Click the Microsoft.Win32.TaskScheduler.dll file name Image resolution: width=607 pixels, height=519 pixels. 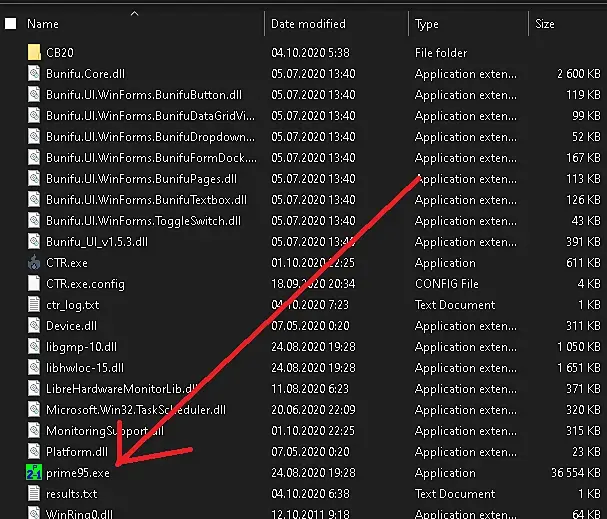(136, 409)
